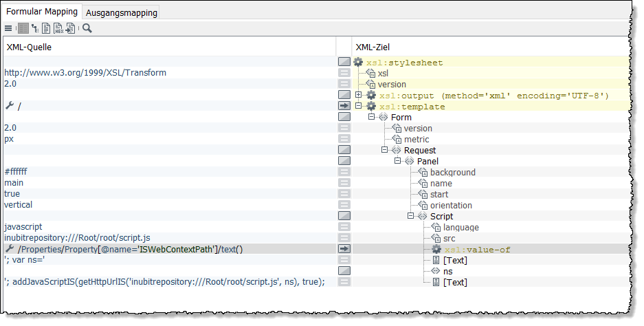
Task: Select the xsl:value-of tree item
Action: point(477,250)
